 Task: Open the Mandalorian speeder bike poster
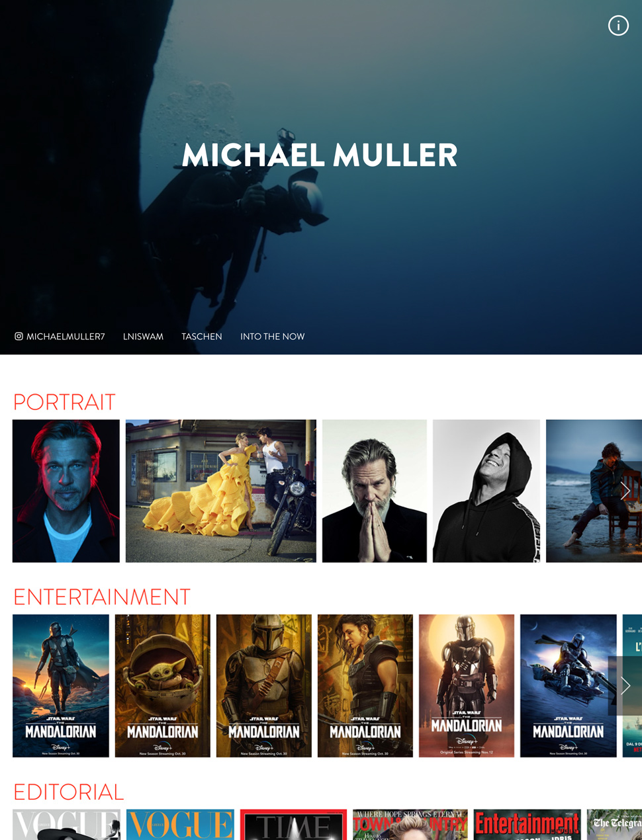point(569,686)
